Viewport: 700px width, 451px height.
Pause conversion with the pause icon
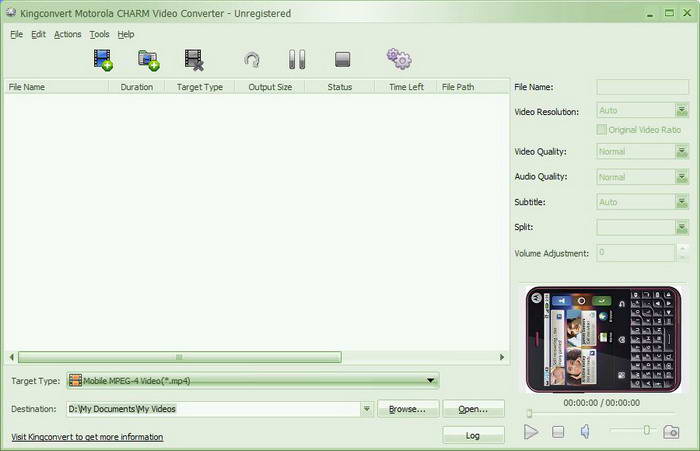pos(297,59)
